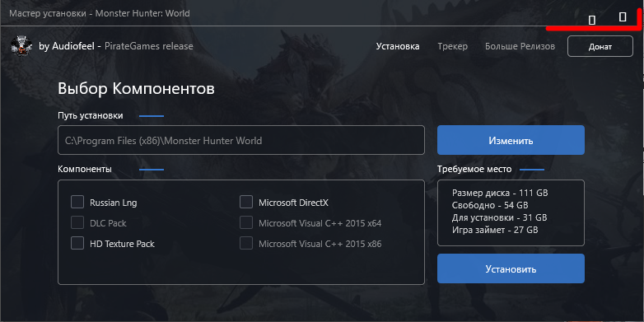Close the installer window

pos(623,16)
